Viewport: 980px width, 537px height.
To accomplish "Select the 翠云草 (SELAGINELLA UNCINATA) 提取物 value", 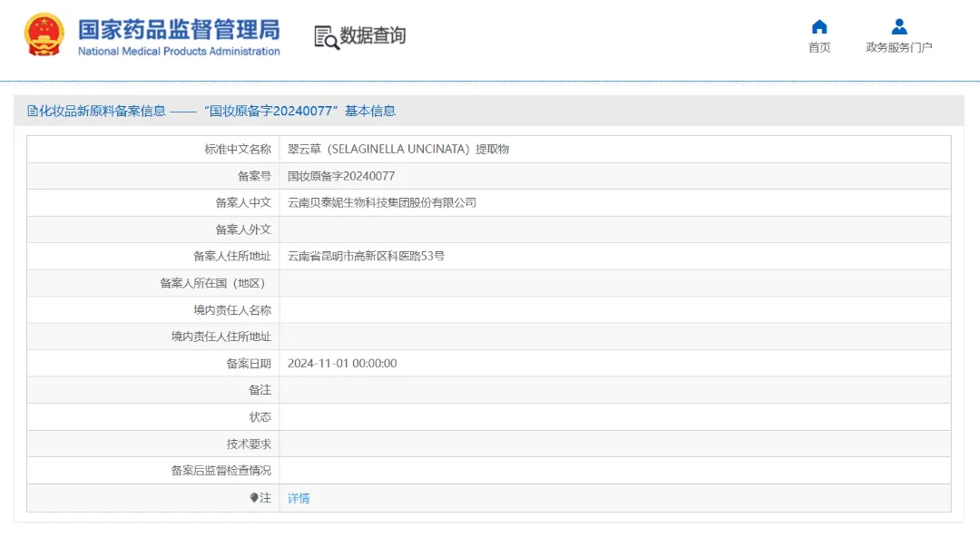I will 398,150.
